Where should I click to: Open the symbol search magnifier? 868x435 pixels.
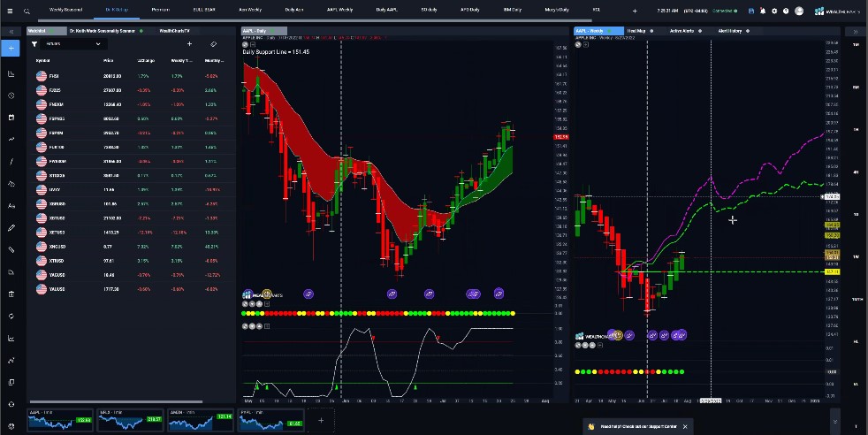(27, 11)
